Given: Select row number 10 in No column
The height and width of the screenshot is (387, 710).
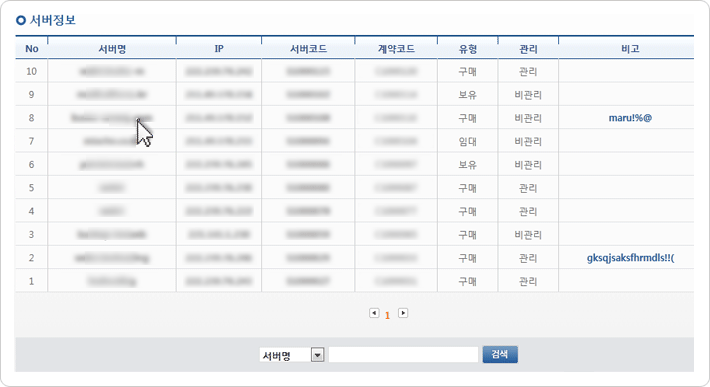Looking at the screenshot, I should (31, 71).
